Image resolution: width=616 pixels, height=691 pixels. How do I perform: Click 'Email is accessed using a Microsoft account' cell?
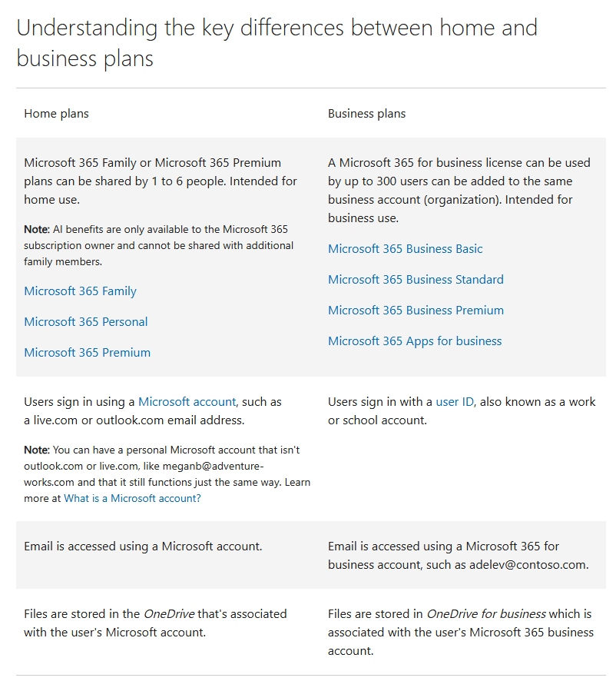143,546
